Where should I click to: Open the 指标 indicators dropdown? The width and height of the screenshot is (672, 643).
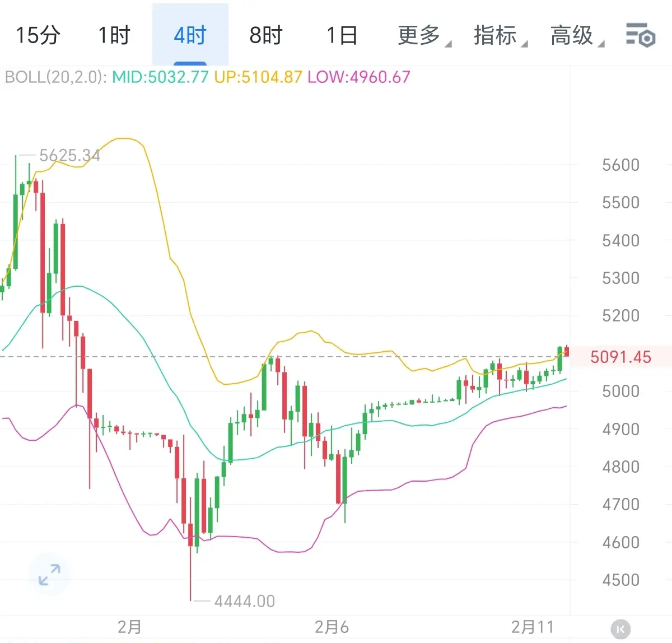coord(500,35)
